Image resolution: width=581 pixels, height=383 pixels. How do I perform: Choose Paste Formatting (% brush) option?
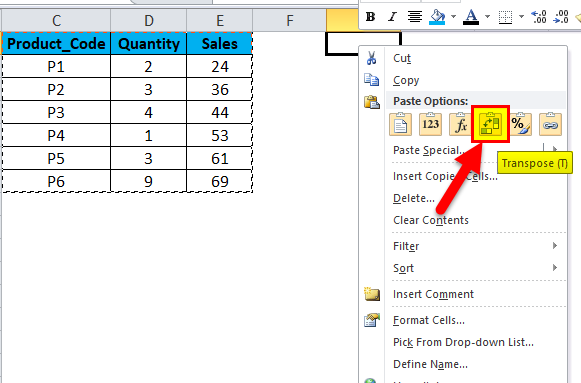click(x=521, y=124)
